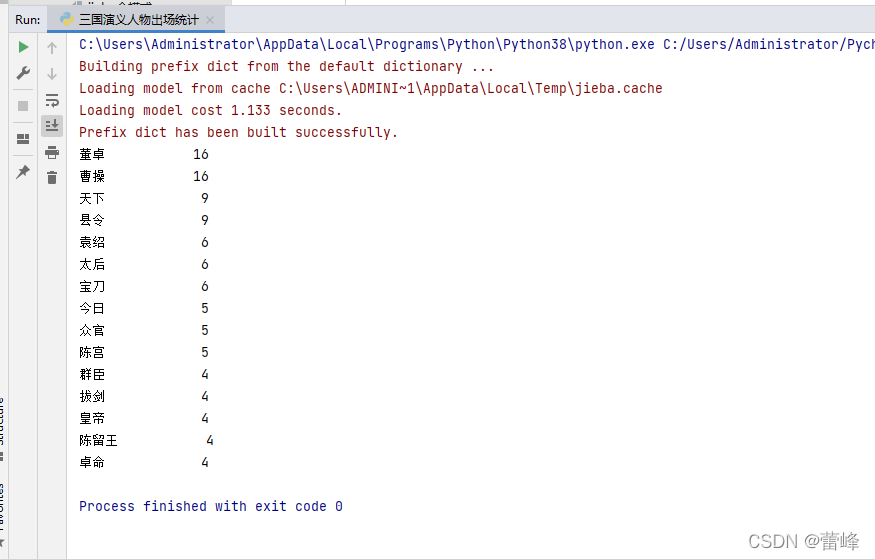Screen dimensions: 875x560
Task: Click the 拔剑 output row
Action: [x=144, y=397]
